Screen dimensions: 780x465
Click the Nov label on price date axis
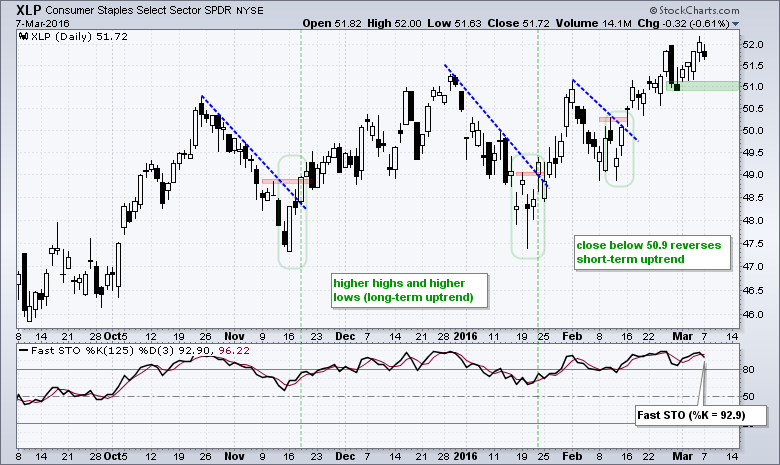[x=234, y=337]
